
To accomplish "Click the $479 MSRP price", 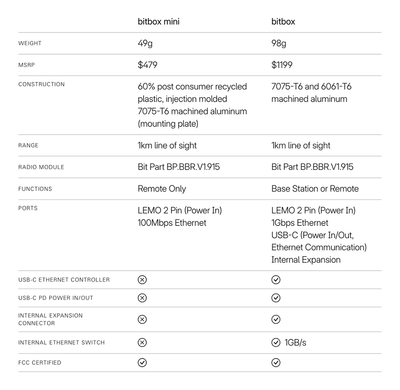I will pos(147,65).
